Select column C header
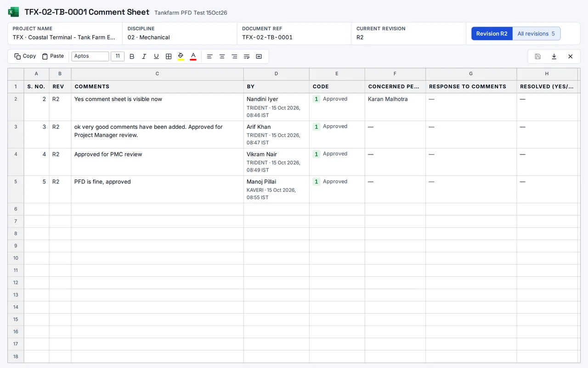 click(x=158, y=74)
